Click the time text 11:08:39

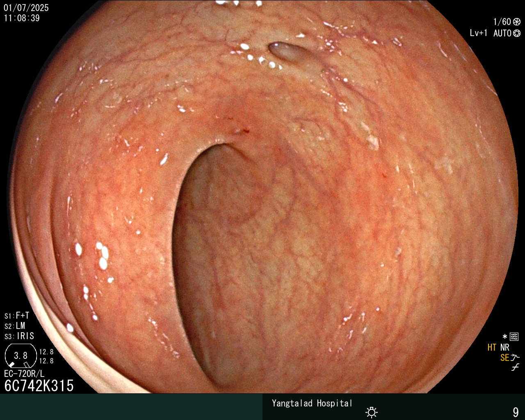click(22, 18)
